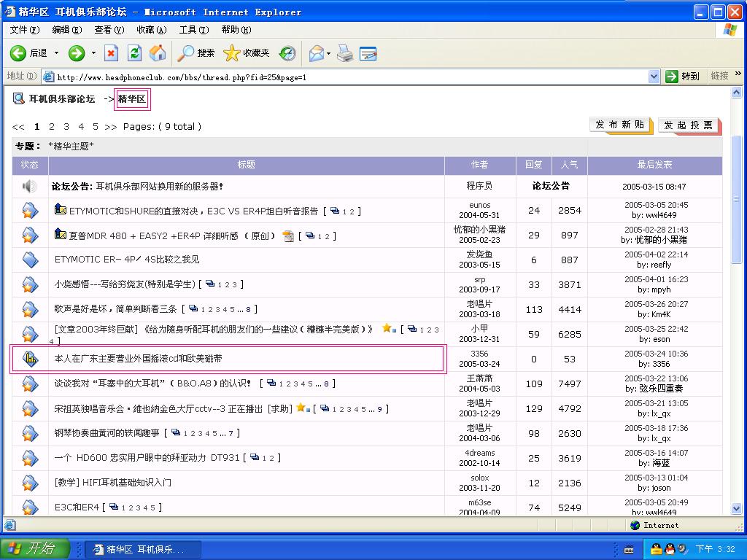Stop loading with the red X icon
The width and height of the screenshot is (747, 560).
coord(111,52)
